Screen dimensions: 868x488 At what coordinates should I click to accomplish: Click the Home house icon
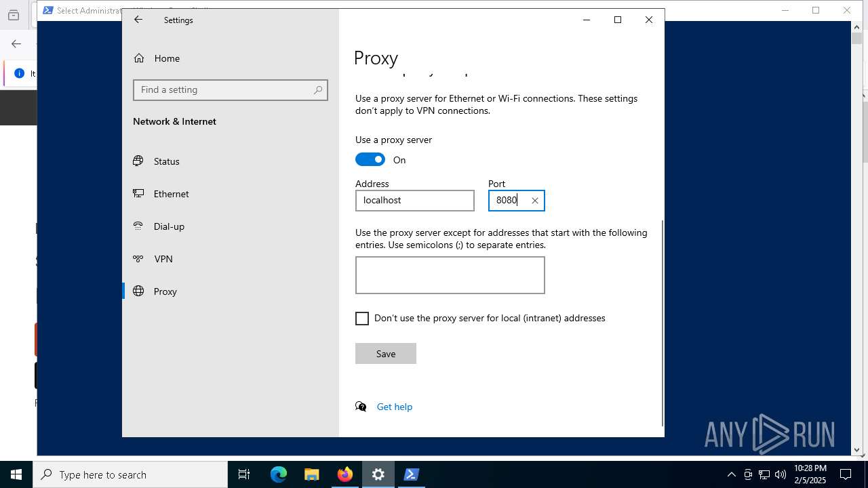point(139,58)
